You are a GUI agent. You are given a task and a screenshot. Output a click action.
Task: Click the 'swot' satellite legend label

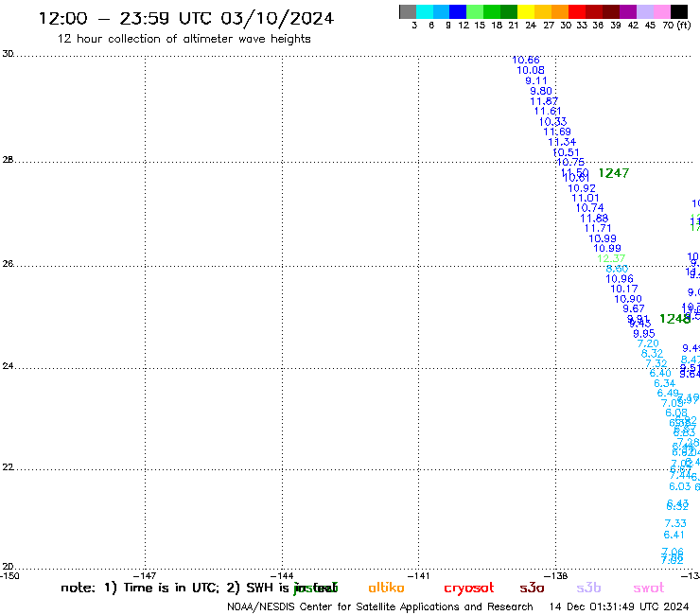click(x=649, y=588)
